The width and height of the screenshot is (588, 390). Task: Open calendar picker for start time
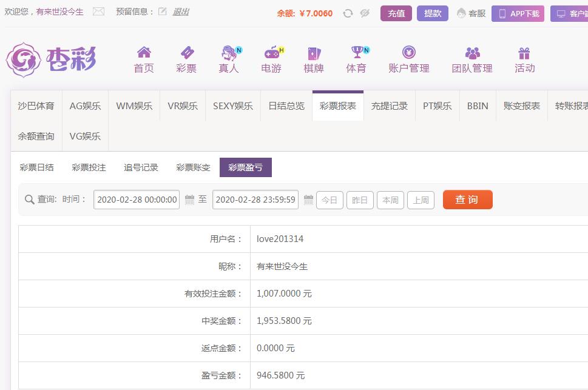pos(189,200)
